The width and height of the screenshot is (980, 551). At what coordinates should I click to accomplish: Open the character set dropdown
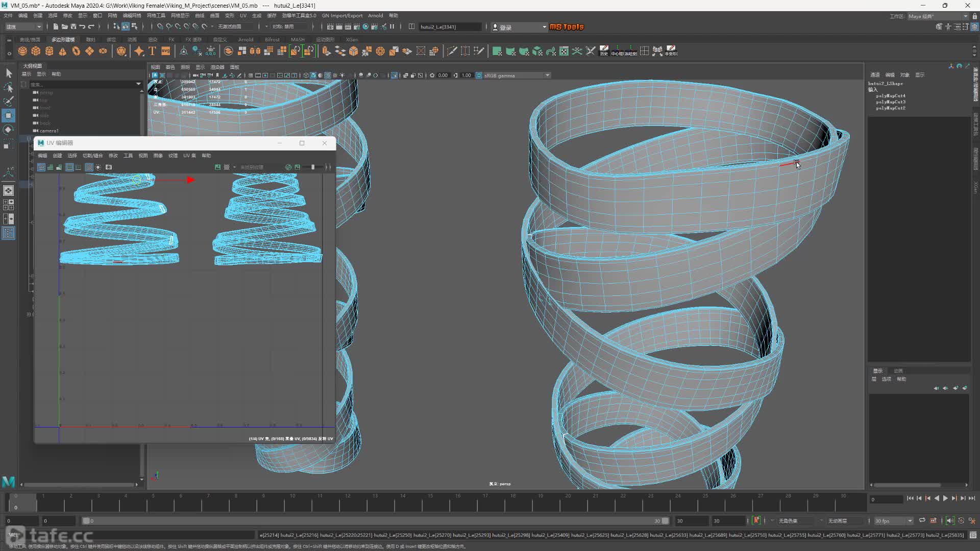tap(798, 521)
